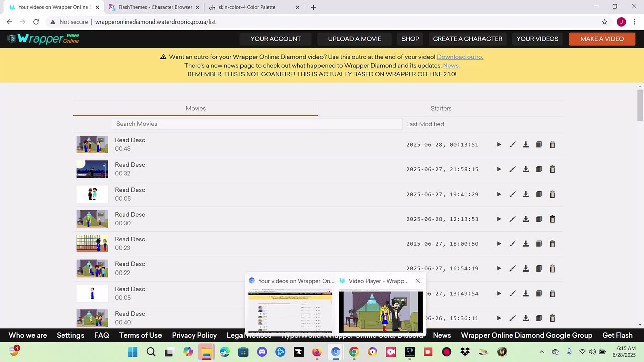Go to UPLOAD A MOVIE
This screenshot has height=362, width=644.
(x=355, y=39)
